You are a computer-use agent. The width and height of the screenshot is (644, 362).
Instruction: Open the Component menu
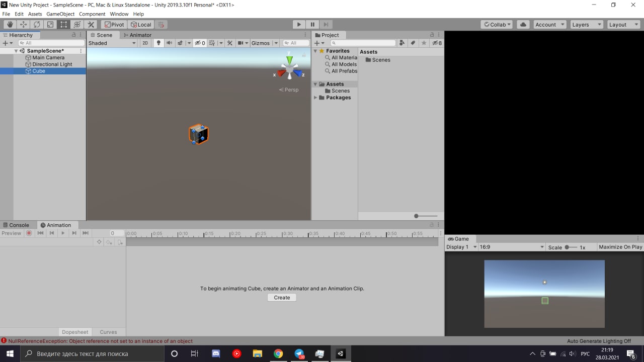92,14
